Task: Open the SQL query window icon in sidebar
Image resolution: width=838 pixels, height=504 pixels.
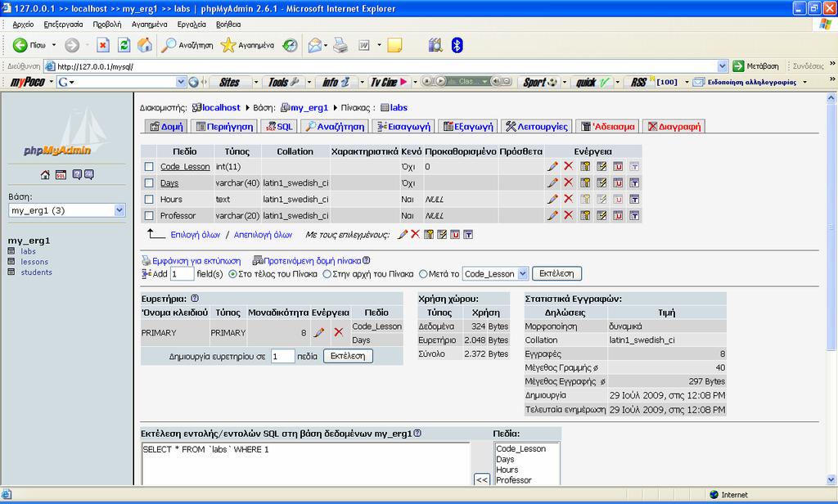Action: (x=61, y=175)
